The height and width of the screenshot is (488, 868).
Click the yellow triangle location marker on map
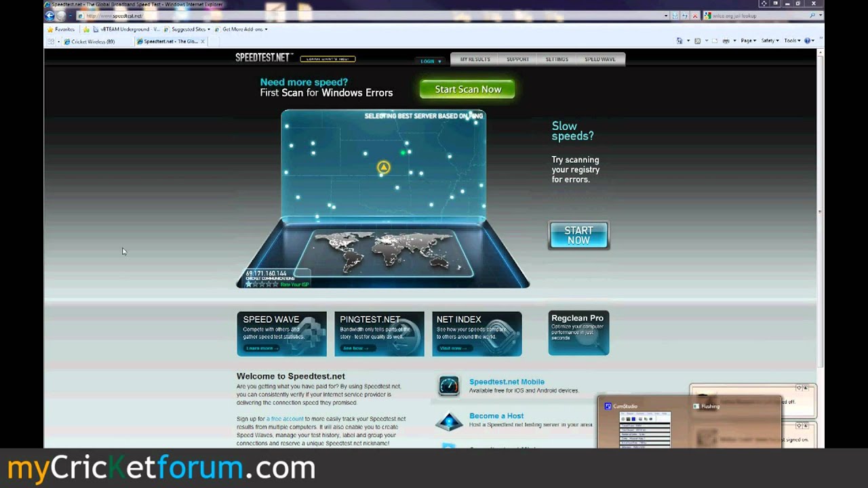click(x=384, y=167)
